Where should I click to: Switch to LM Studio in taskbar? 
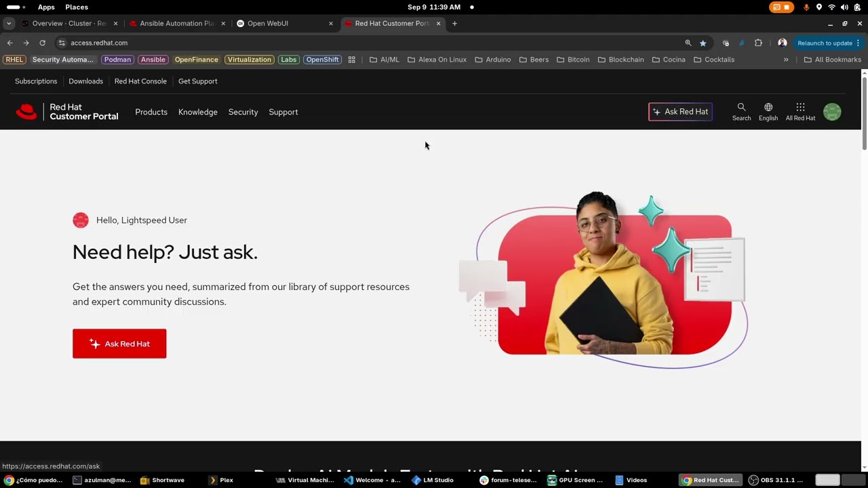(x=433, y=480)
